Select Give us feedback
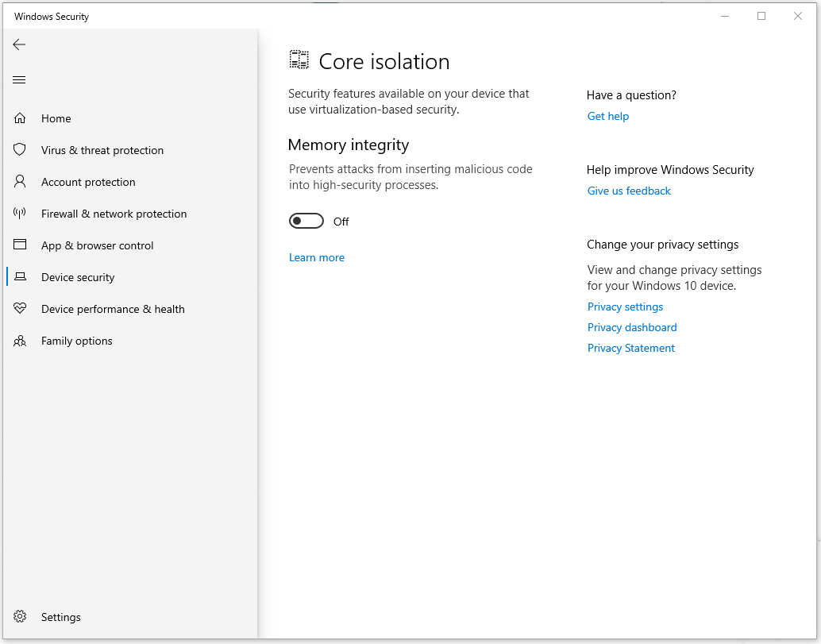 click(628, 191)
